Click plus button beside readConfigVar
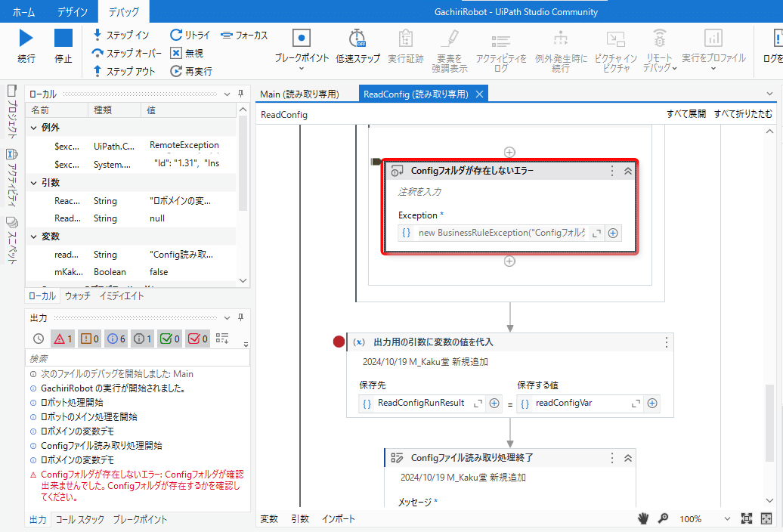This screenshot has width=783, height=532. [652, 404]
